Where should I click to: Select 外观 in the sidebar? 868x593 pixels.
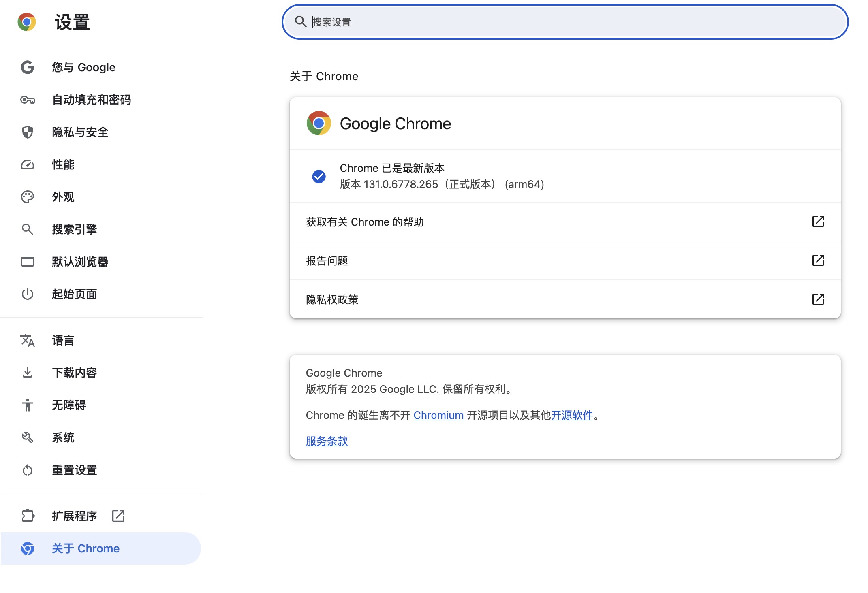(x=101, y=197)
